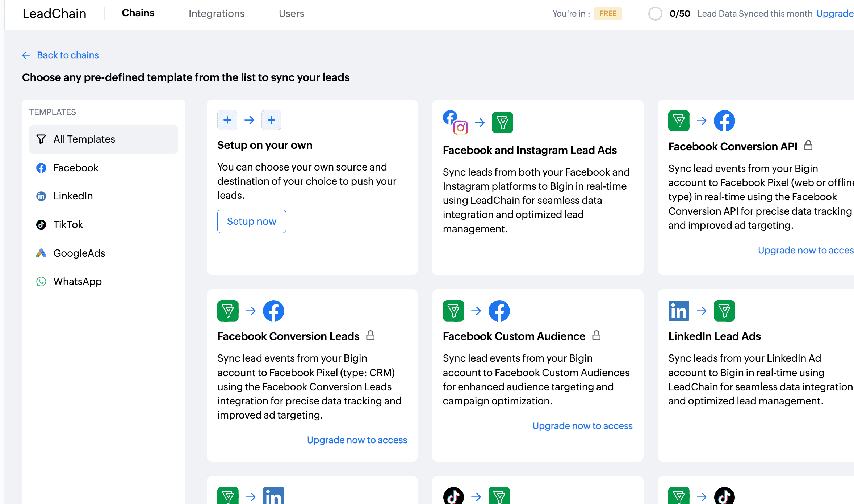Open the Integrations tab

coord(216,14)
